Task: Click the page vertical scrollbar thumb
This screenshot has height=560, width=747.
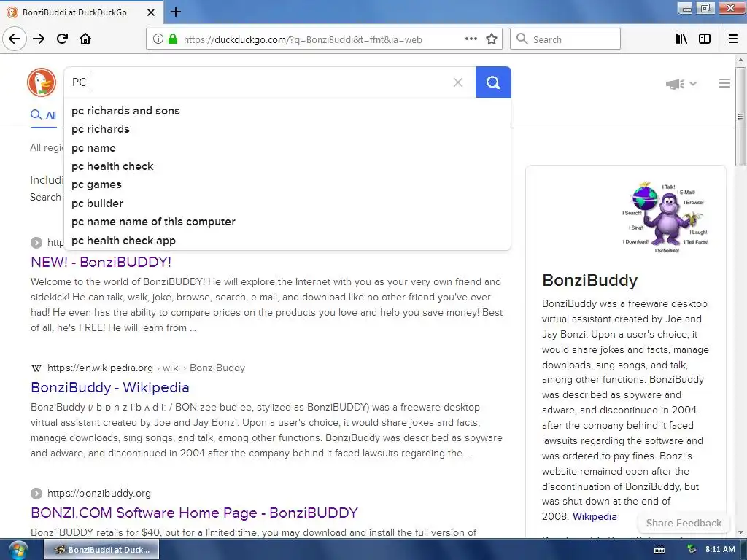Action: coord(740,117)
